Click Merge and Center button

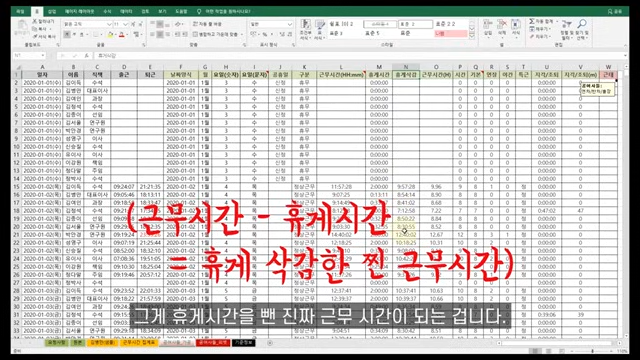(x=216, y=34)
